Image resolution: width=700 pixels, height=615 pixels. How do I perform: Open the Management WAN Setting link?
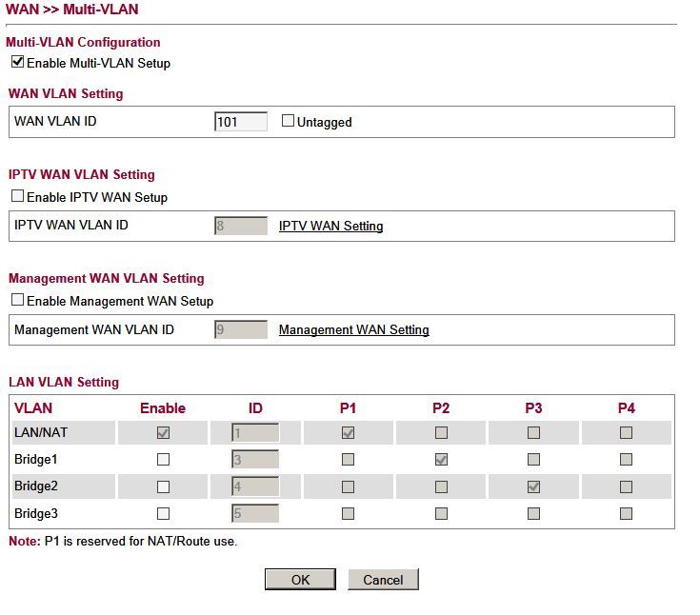[x=353, y=329]
